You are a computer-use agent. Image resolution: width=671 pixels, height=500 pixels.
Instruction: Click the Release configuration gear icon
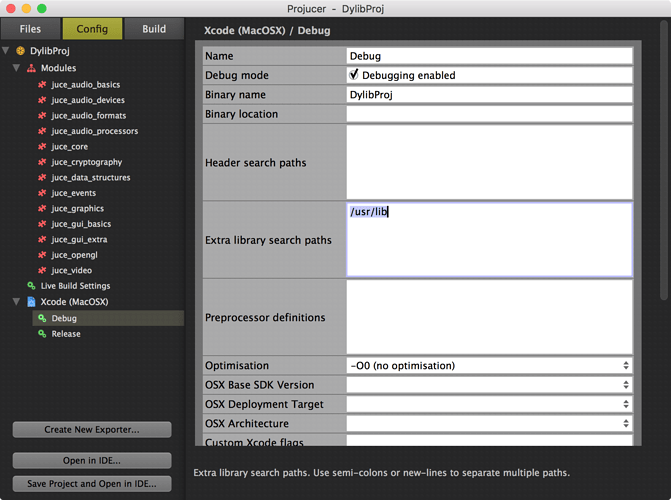click(x=42, y=333)
